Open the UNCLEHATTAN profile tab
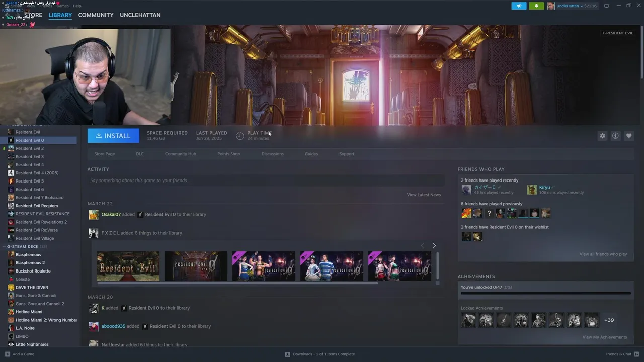The width and height of the screenshot is (644, 362). (140, 15)
